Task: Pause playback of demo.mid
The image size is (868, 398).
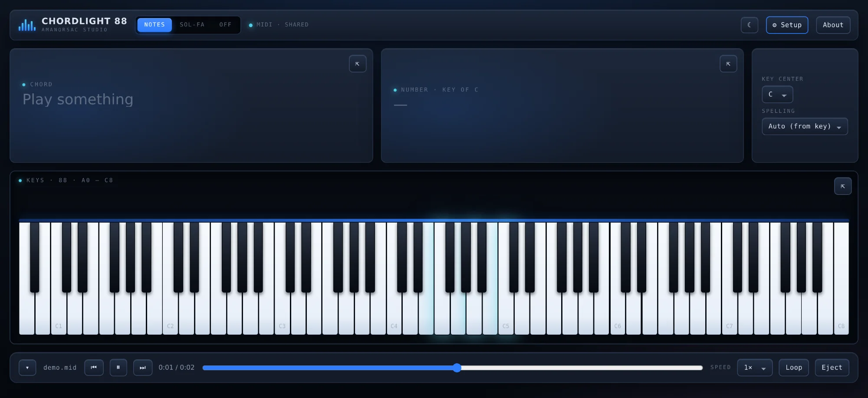Action: tap(118, 368)
